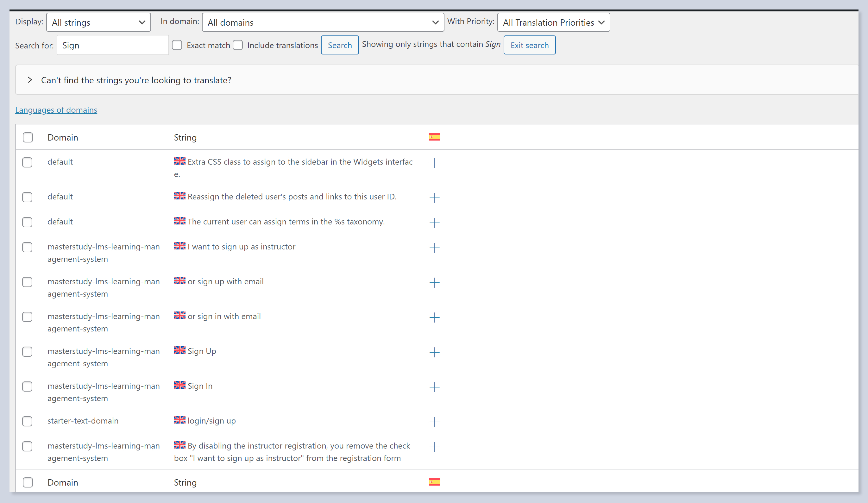Add translation for 'or sign up with email'
Viewport: 868px width, 503px height.
click(434, 282)
